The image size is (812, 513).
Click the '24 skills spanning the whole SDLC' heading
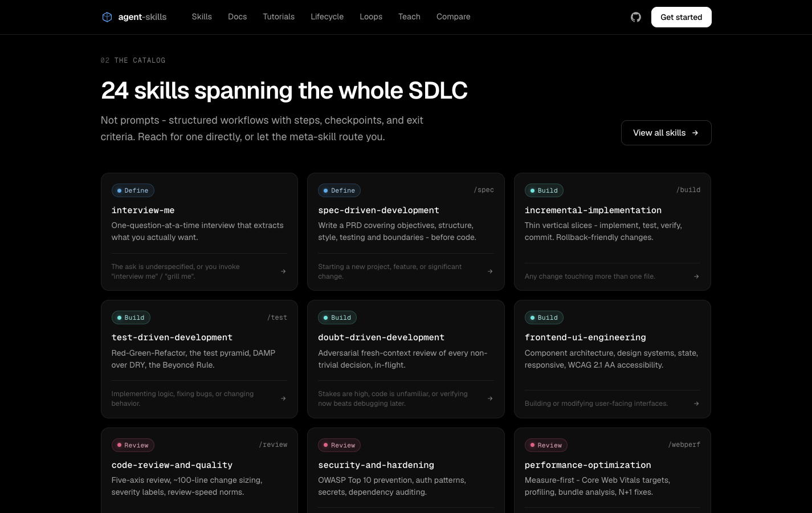(x=284, y=91)
